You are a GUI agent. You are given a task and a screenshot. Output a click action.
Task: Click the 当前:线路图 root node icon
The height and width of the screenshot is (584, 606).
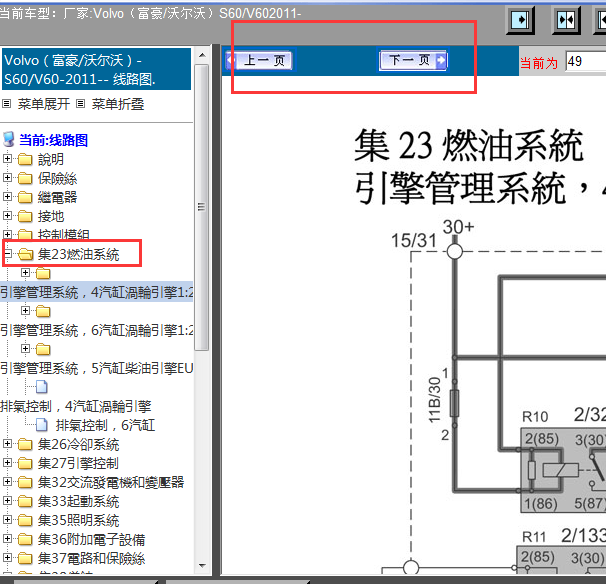pyautogui.click(x=8, y=140)
